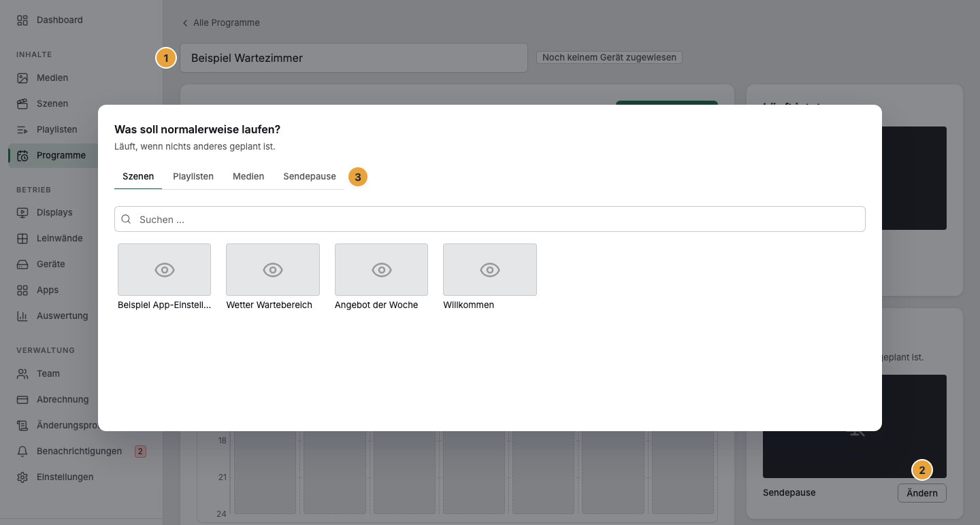980x525 pixels.
Task: Click the Wetter Wartebereich caption text
Action: [269, 305]
